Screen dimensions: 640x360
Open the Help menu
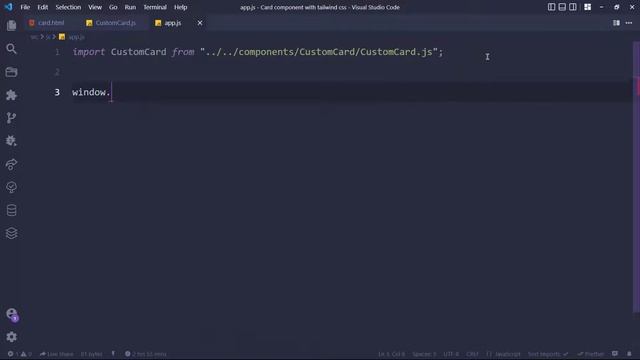pyautogui.click(x=180, y=7)
